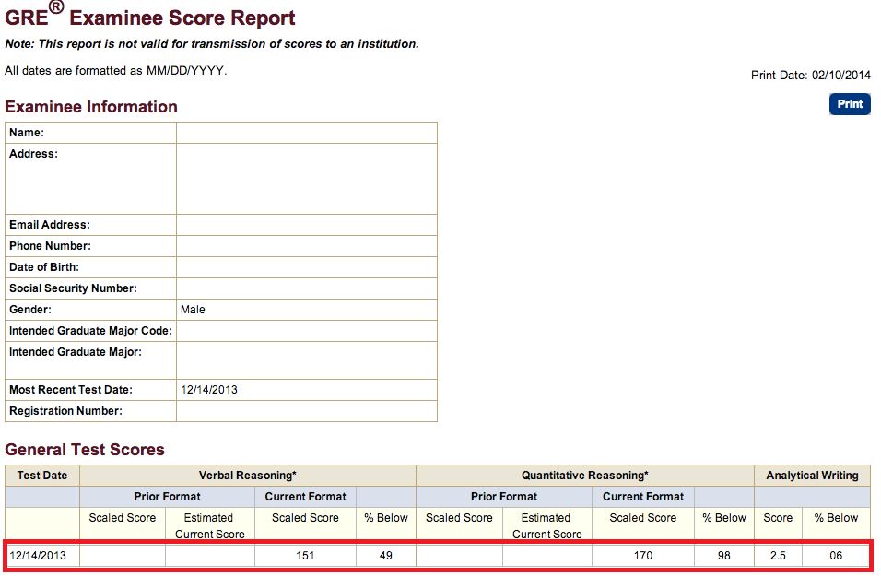
Task: Click the Name: label cell
Action: click(90, 133)
